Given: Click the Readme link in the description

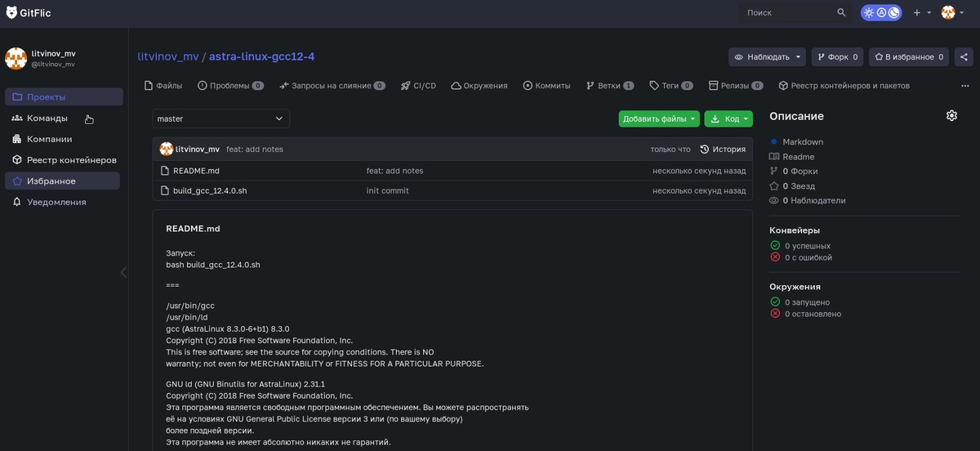Looking at the screenshot, I should (x=798, y=156).
